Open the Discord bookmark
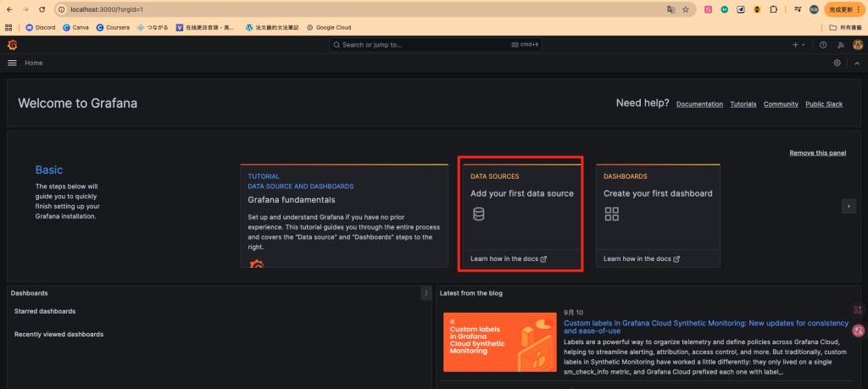 [41, 27]
